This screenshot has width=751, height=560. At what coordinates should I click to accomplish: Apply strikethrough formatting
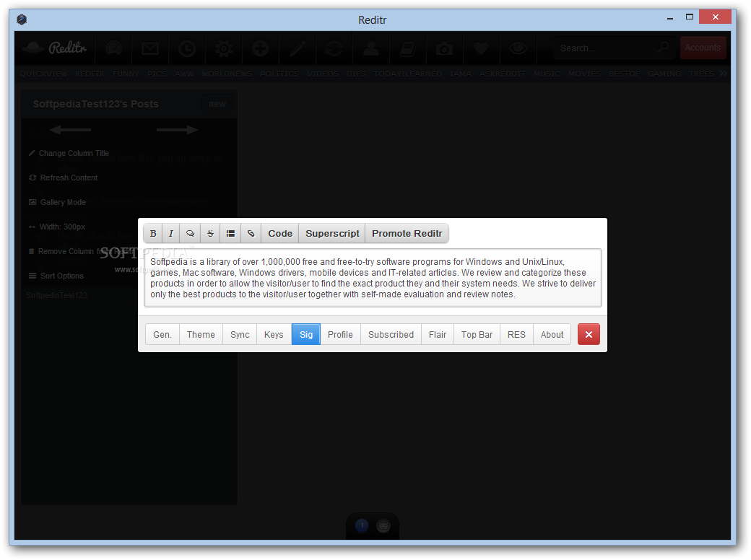coord(210,234)
